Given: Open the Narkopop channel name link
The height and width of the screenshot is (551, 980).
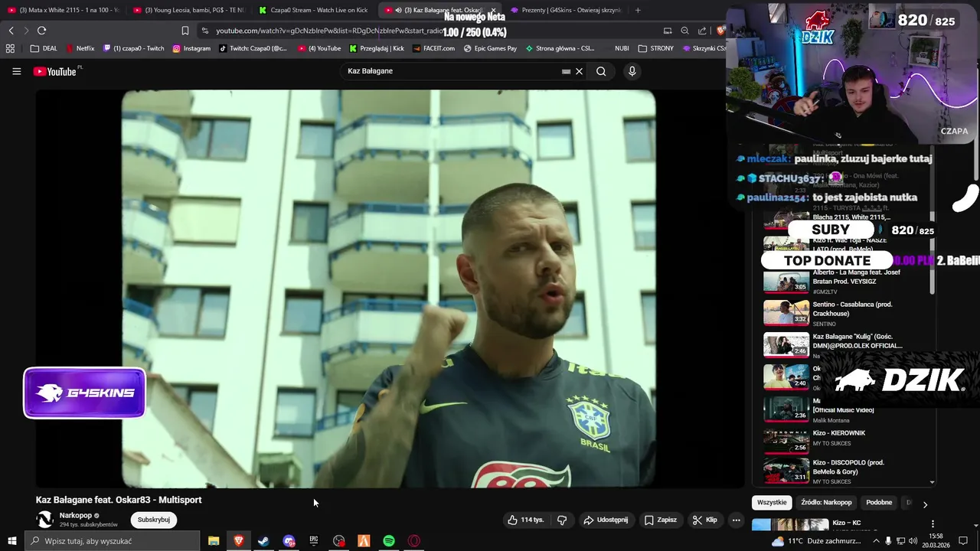Looking at the screenshot, I should (x=75, y=516).
